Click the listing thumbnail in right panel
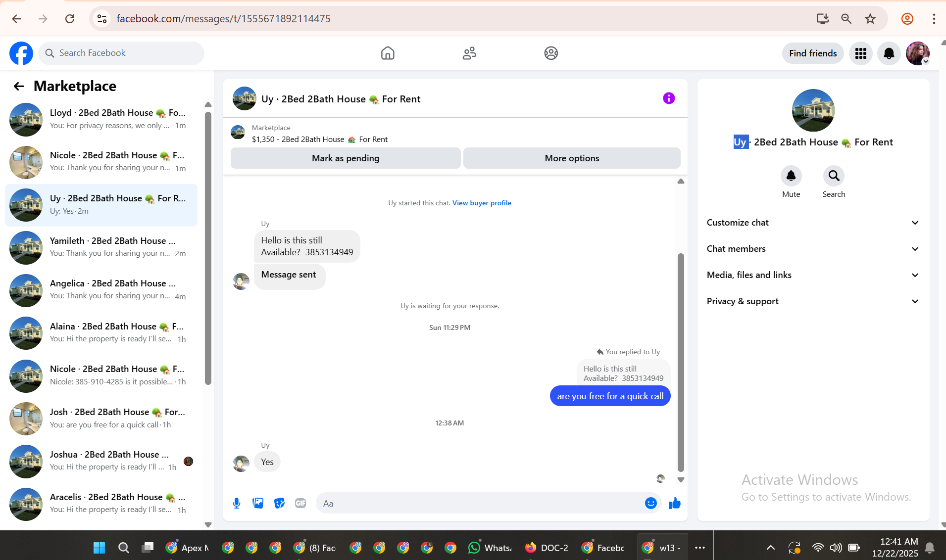The width and height of the screenshot is (946, 560). (813, 110)
